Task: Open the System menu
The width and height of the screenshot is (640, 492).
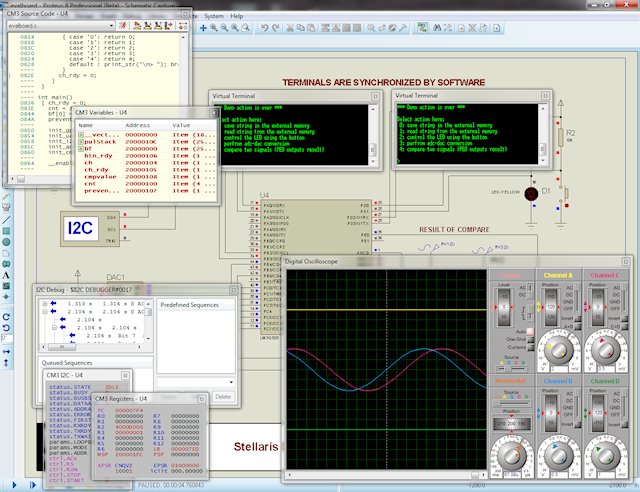Action: 213,17
